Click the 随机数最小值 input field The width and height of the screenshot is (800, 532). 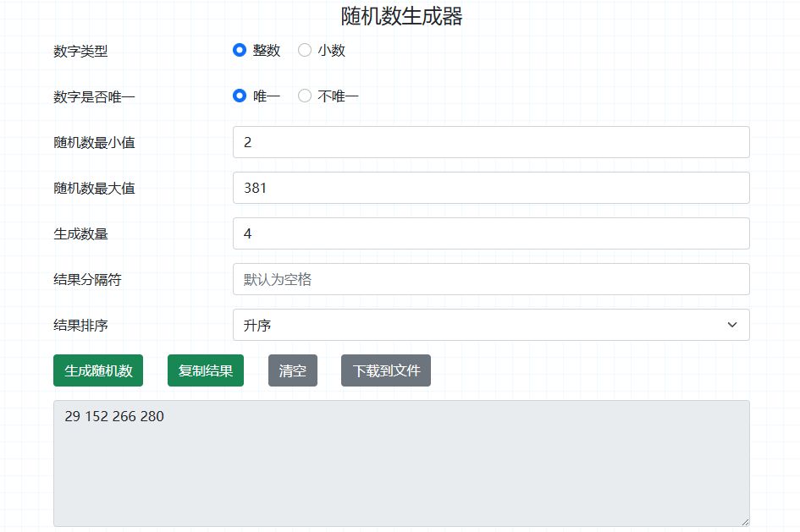(x=491, y=142)
